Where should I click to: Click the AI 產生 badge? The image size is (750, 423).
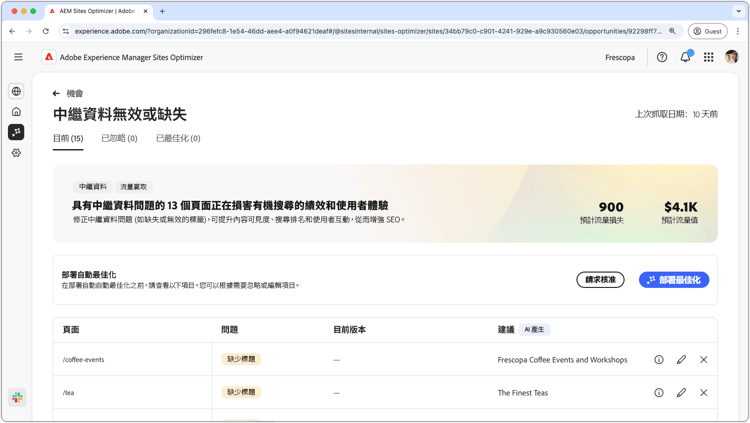click(534, 330)
